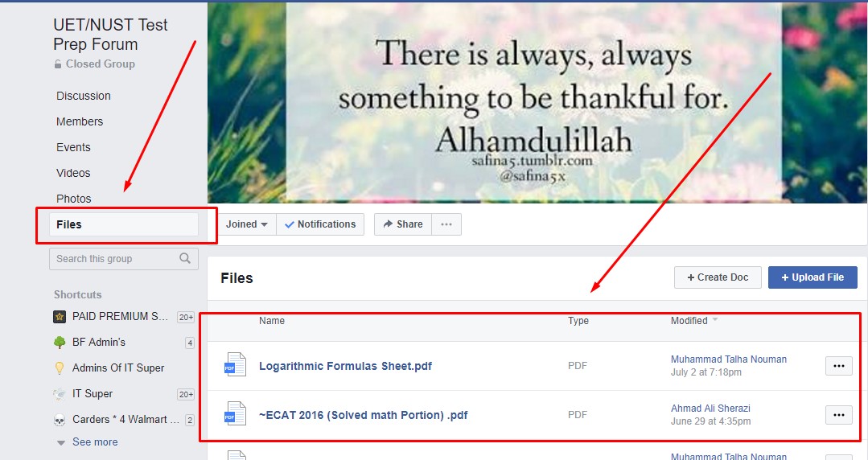Click the ECAT 2016 PDF file icon
The width and height of the screenshot is (868, 460).
[235, 414]
